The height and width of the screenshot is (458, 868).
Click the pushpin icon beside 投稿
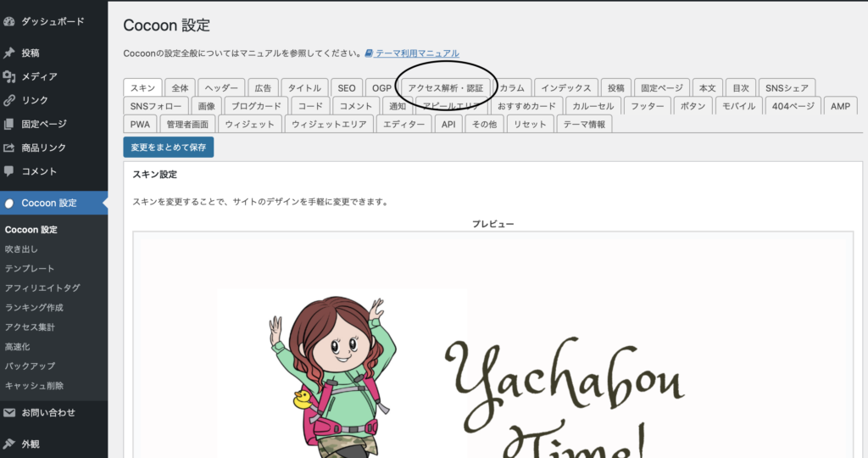tap(8, 53)
